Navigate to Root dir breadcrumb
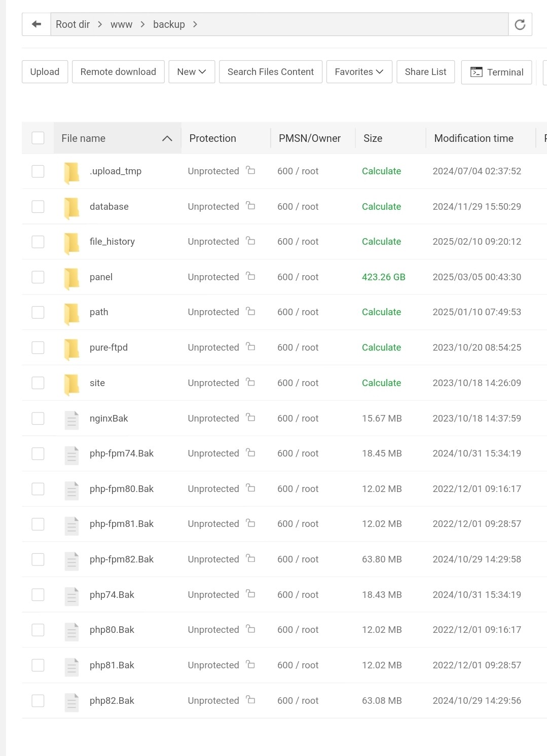Image resolution: width=547 pixels, height=756 pixels. click(72, 24)
